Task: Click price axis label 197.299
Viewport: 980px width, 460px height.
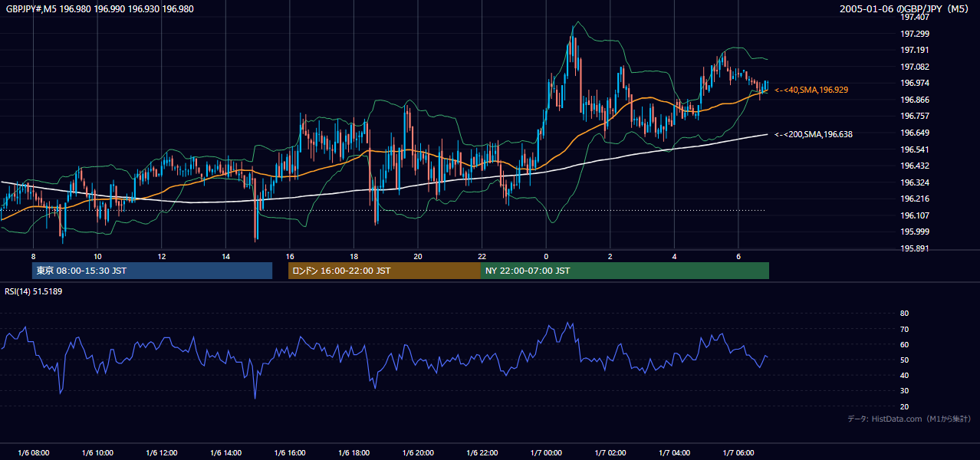Action: tap(916, 34)
